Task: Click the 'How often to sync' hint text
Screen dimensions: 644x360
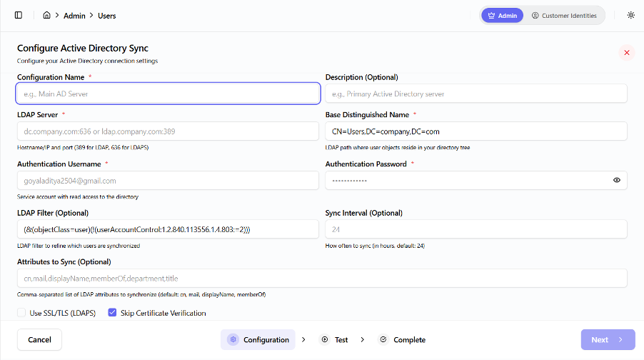Action: (375, 246)
